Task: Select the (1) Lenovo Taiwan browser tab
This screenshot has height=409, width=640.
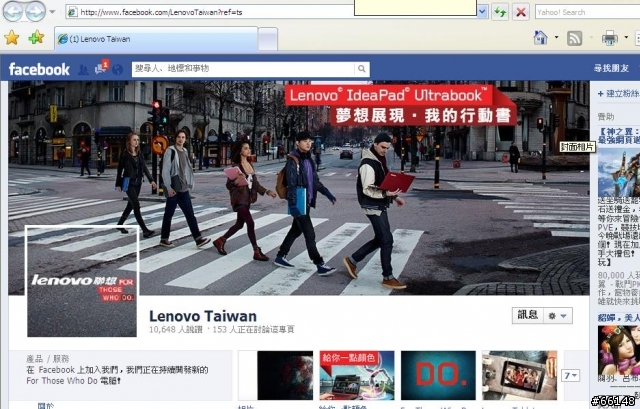Action: [156, 39]
